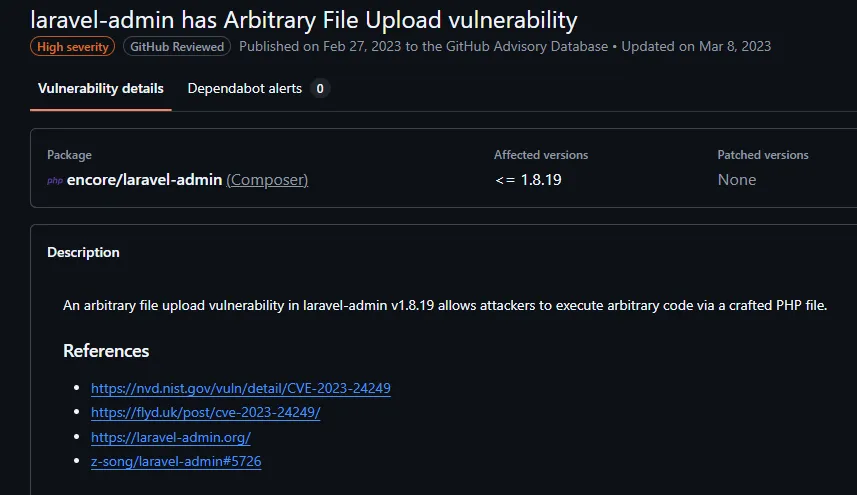Click the High severity badge
Image resolution: width=857 pixels, height=495 pixels.
[73, 46]
